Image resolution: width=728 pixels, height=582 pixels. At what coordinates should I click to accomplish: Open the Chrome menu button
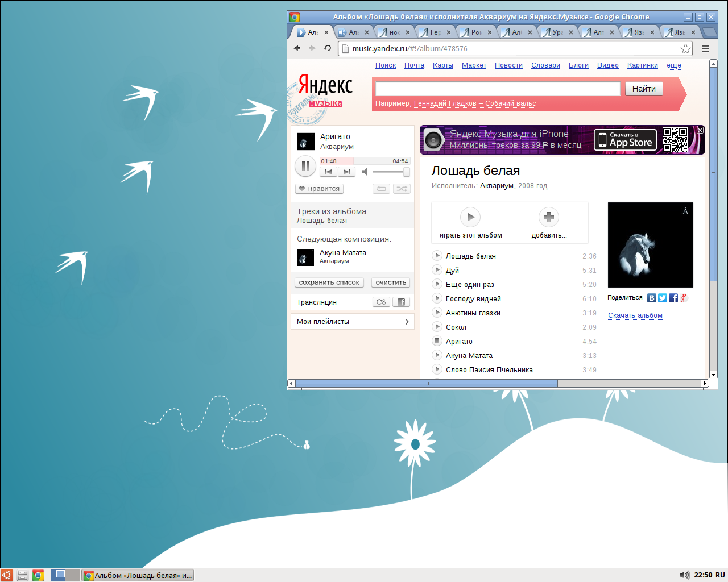(705, 48)
